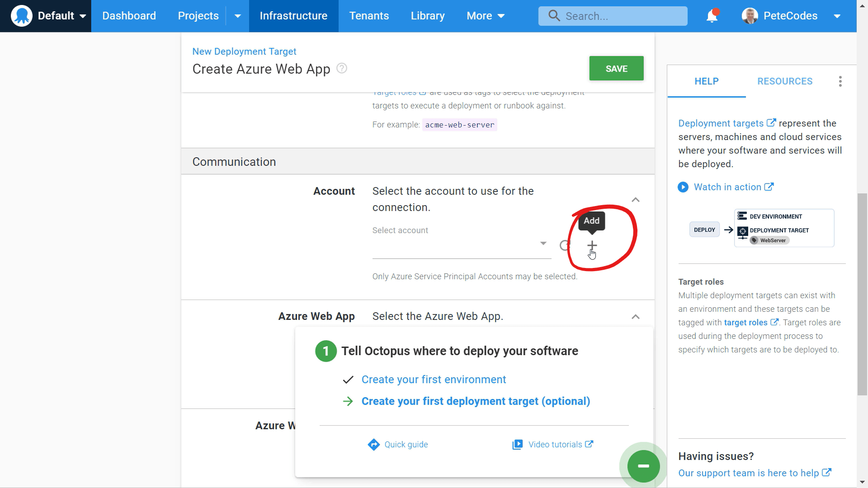Switch to the HELP tab
Image resolution: width=868 pixels, height=488 pixels.
coord(706,81)
